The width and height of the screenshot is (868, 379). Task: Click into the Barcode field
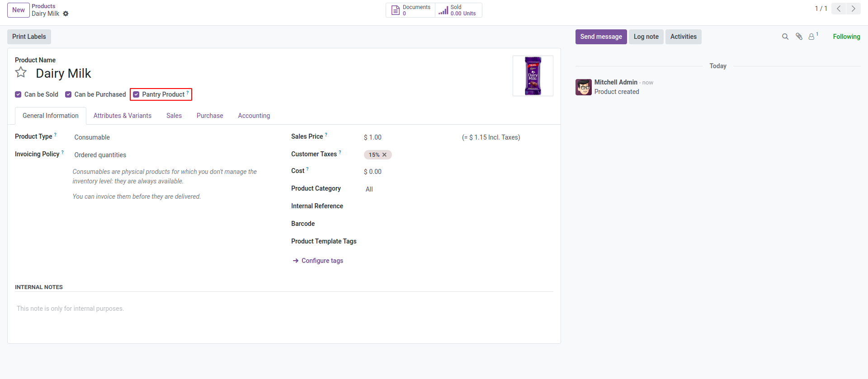click(x=458, y=224)
